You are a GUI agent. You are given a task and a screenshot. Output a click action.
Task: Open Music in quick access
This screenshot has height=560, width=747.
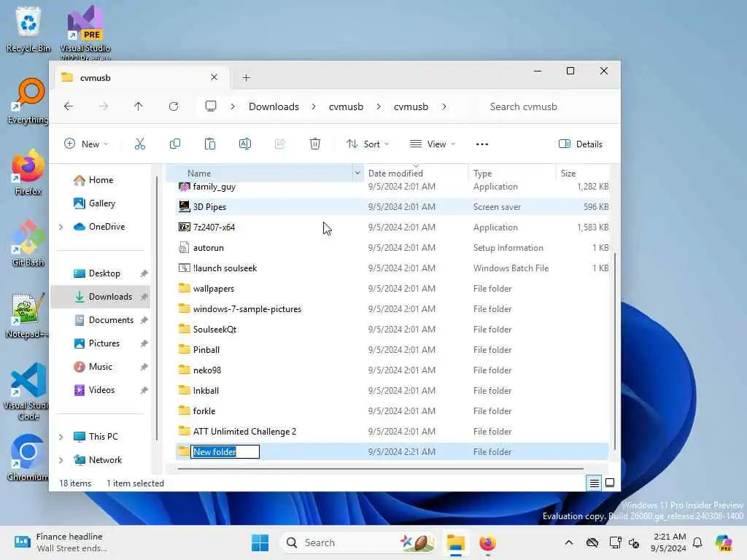tap(101, 367)
